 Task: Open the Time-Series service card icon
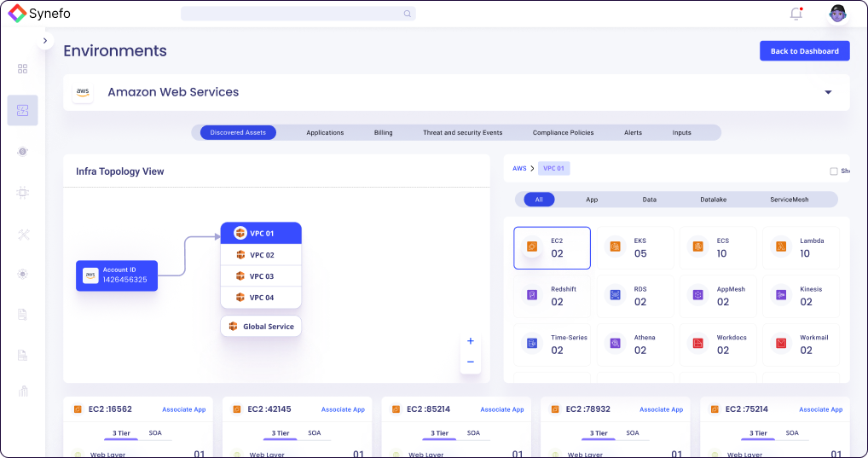click(532, 344)
